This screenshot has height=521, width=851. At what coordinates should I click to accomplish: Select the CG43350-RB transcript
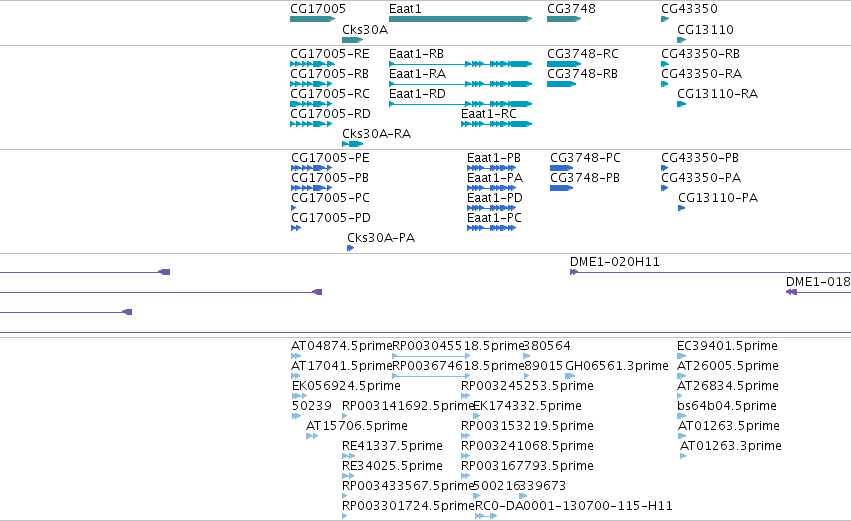pyautogui.click(x=665, y=64)
